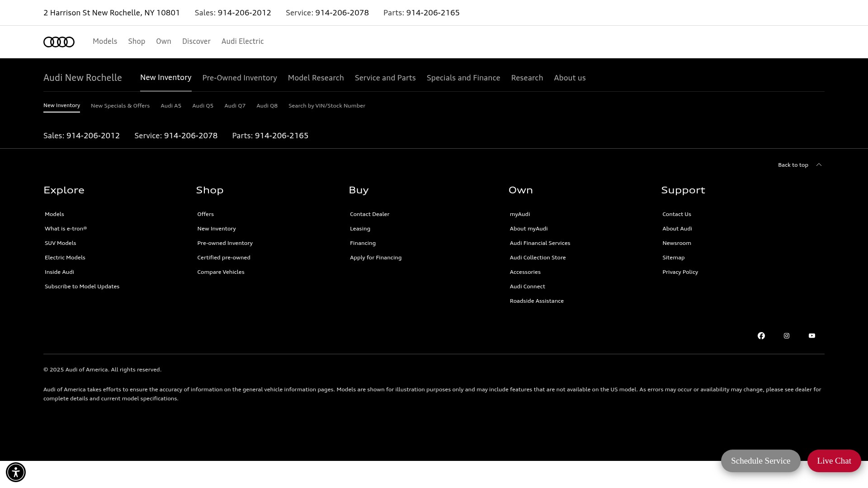Open Roadside Assistance footer link

point(537,301)
